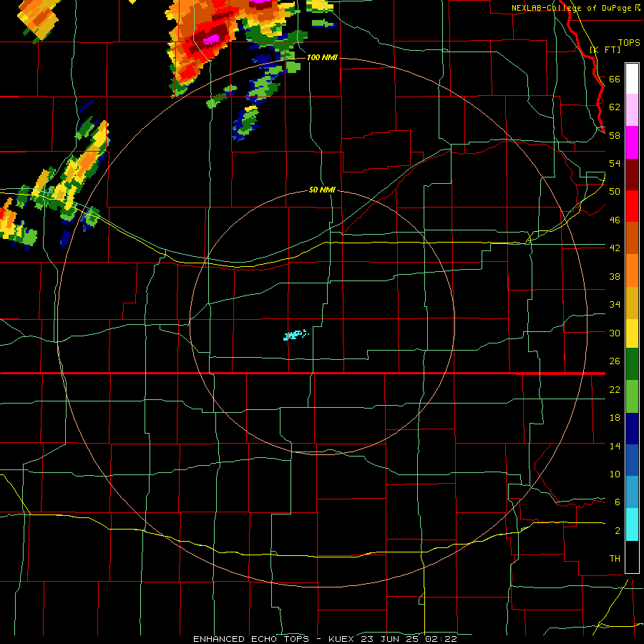
Task: Click the TH threshold label
Action: point(615,559)
